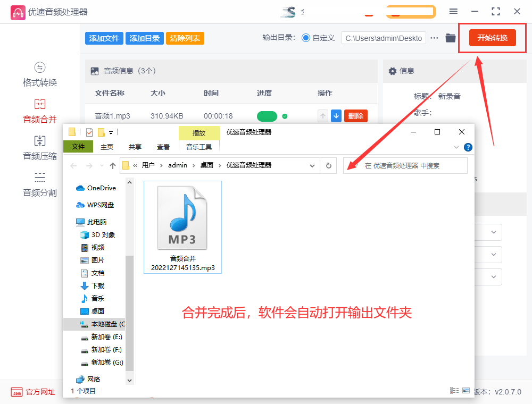Switch Explorer to large icons view
The height and width of the screenshot is (404, 532).
click(466, 390)
